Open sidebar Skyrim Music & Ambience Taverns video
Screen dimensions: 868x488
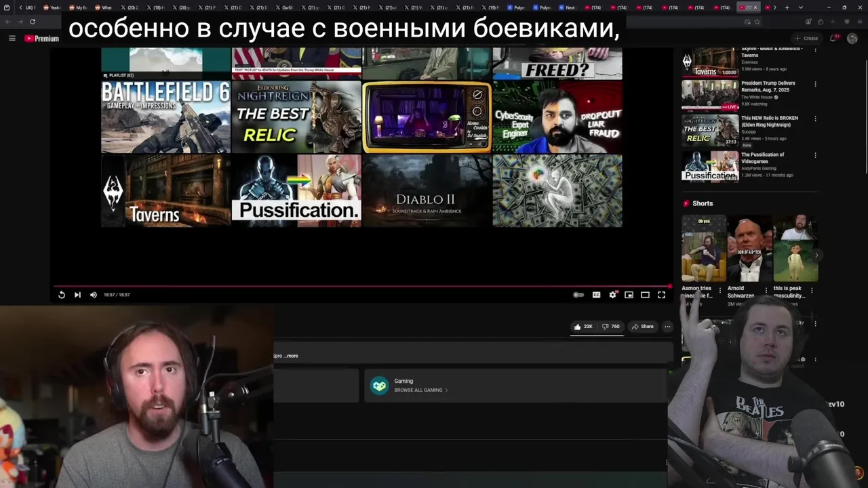[710, 62]
